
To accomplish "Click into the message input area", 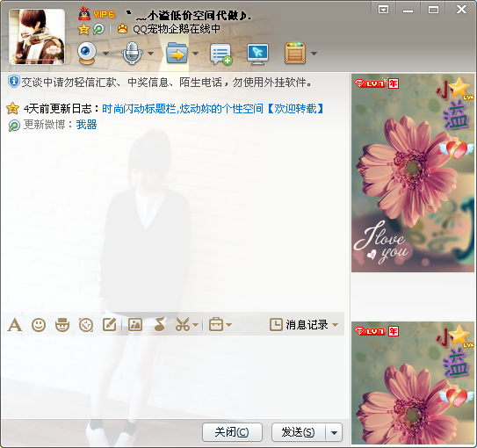I will pyautogui.click(x=174, y=377).
